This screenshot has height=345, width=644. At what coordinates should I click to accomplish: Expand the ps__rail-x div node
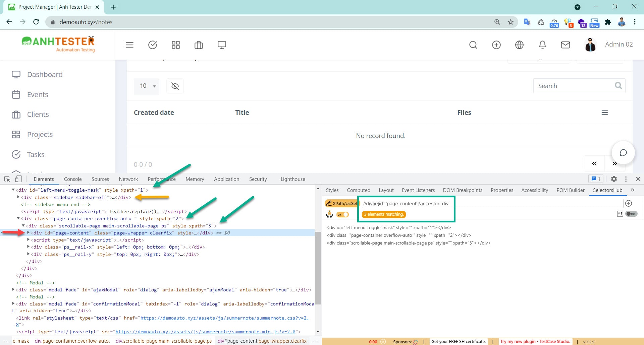pyautogui.click(x=28, y=247)
